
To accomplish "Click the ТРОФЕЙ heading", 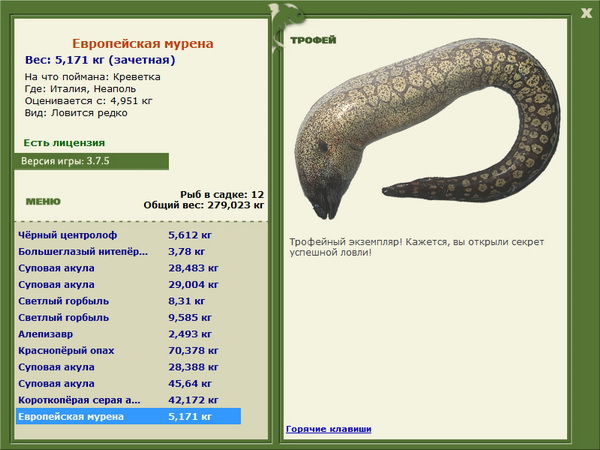I will pos(313,40).
